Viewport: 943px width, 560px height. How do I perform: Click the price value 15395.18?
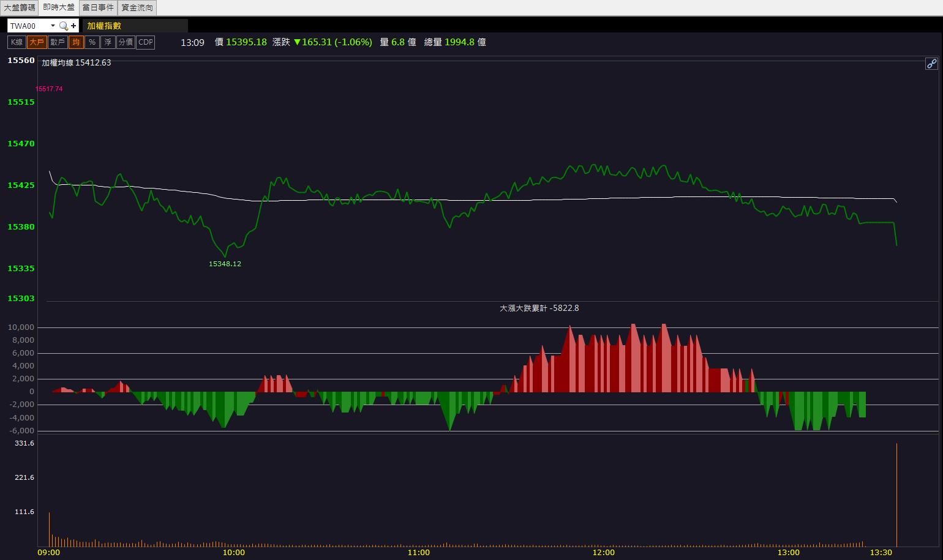[246, 42]
